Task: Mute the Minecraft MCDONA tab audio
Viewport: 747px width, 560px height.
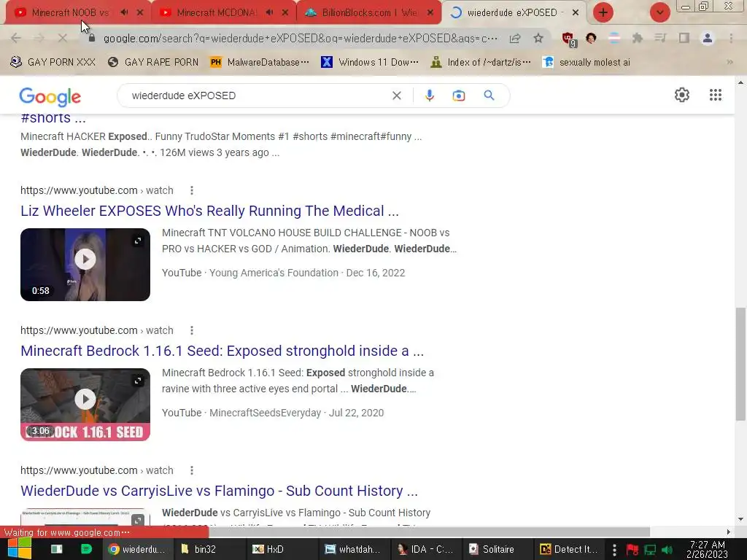Action: (270, 12)
